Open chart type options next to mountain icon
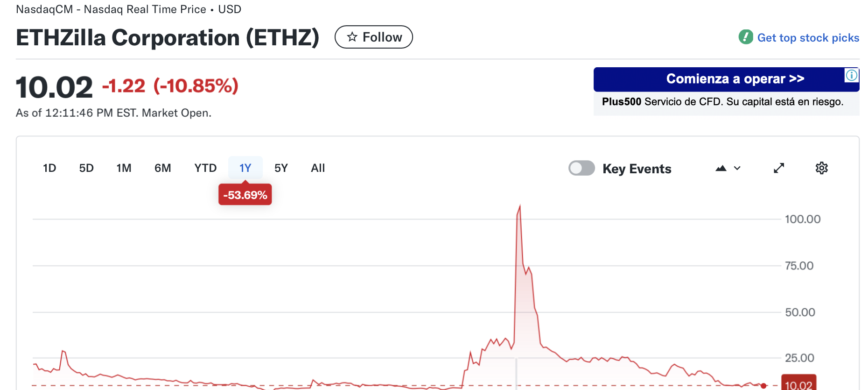 click(736, 168)
